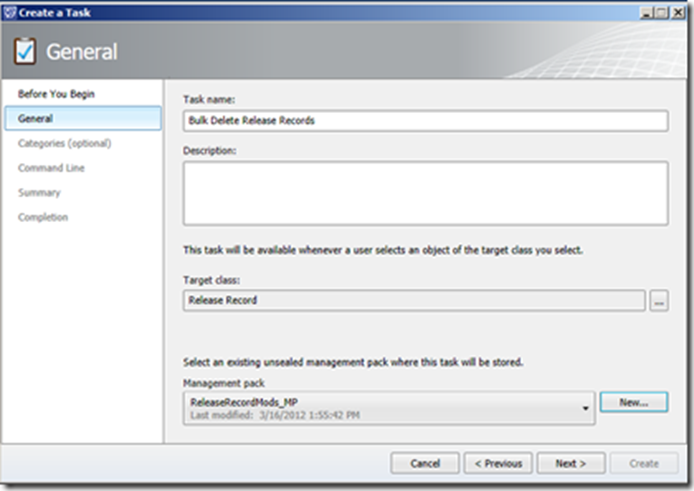Click the disabled Create button
694x491 pixels.
644,463
